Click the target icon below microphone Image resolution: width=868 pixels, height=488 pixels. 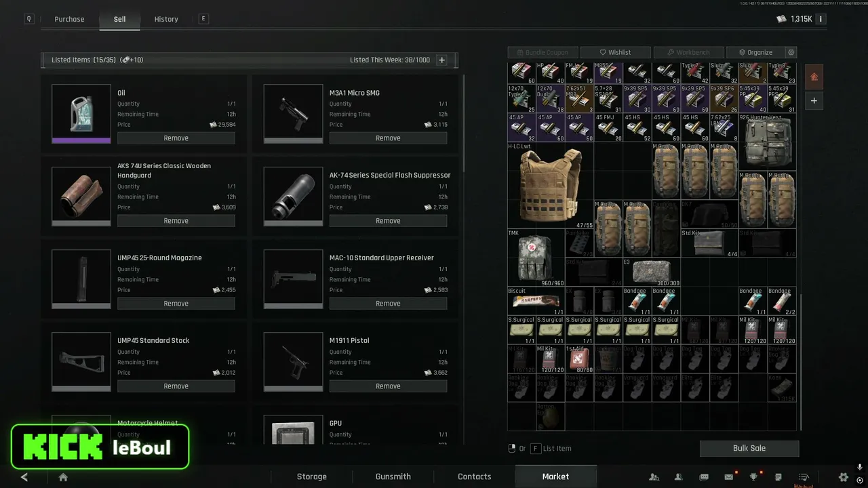click(x=860, y=481)
